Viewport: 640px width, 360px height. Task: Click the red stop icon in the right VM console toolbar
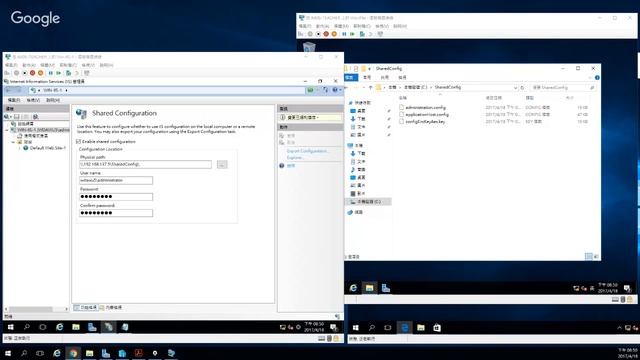tap(326, 34)
